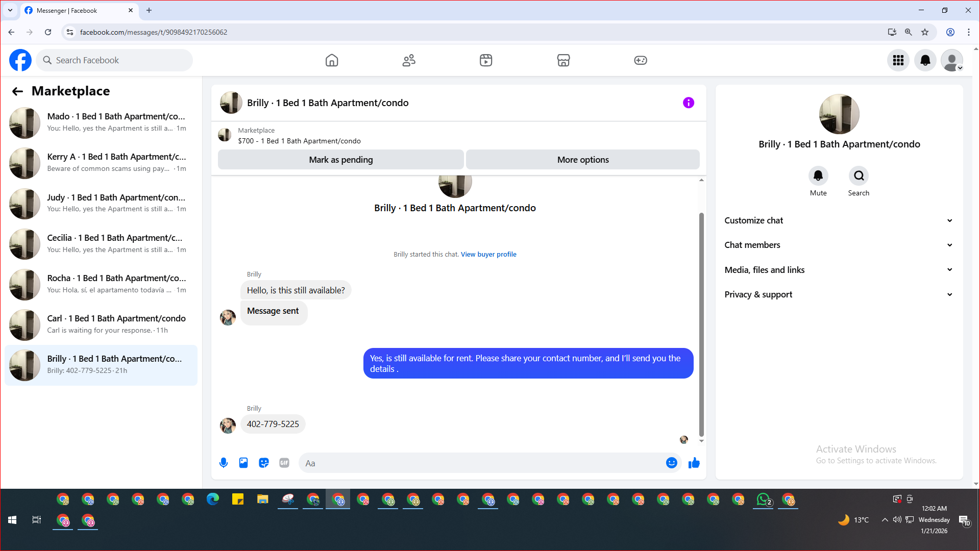
Task: Reload the page in Chrome
Action: (x=48, y=32)
